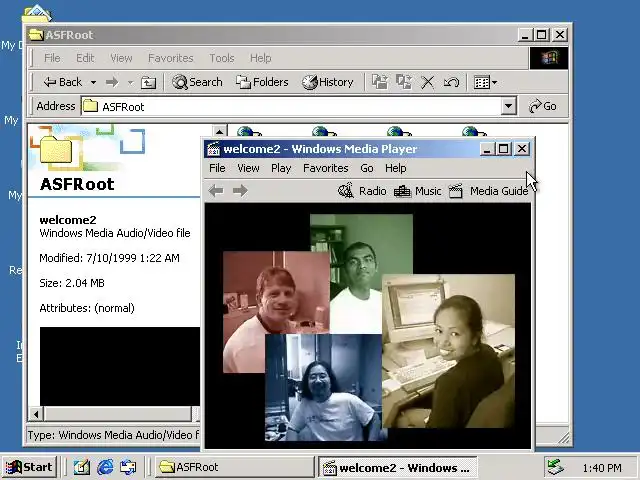The width and height of the screenshot is (640, 480).
Task: Click Show Desktop quick launch icon
Action: click(81, 467)
